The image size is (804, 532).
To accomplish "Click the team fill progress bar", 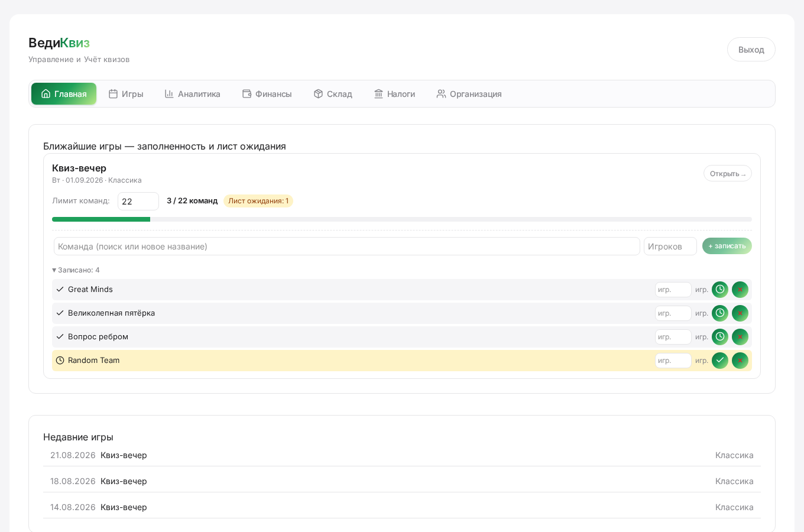I will 402,219.
